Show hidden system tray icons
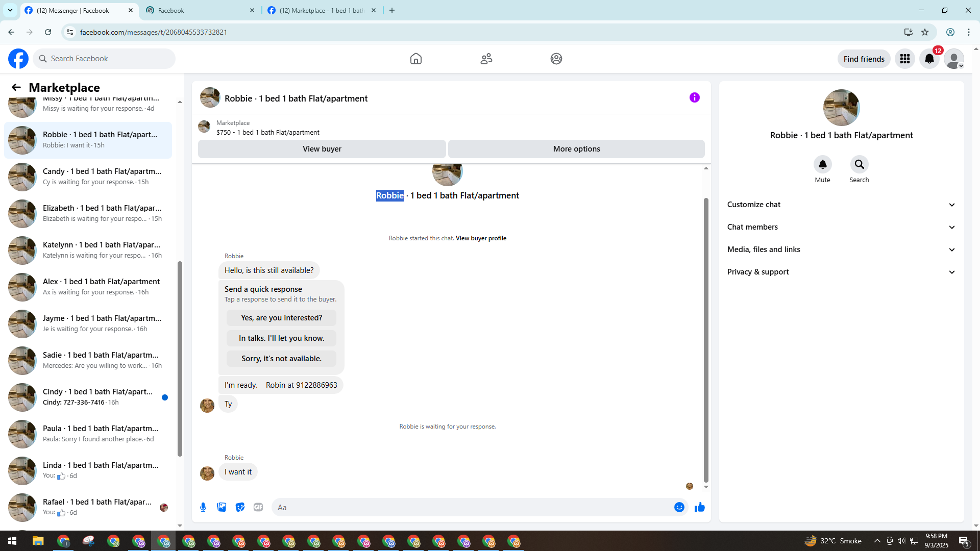 coord(877,541)
